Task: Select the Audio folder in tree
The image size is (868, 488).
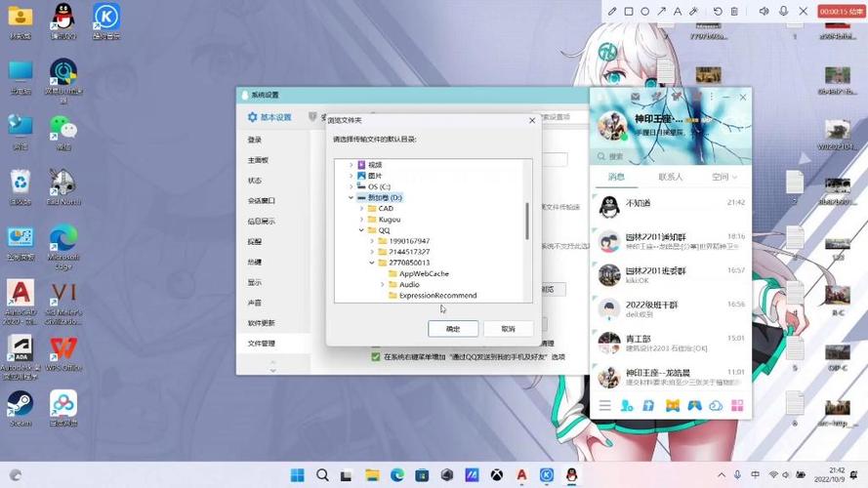Action: click(409, 284)
